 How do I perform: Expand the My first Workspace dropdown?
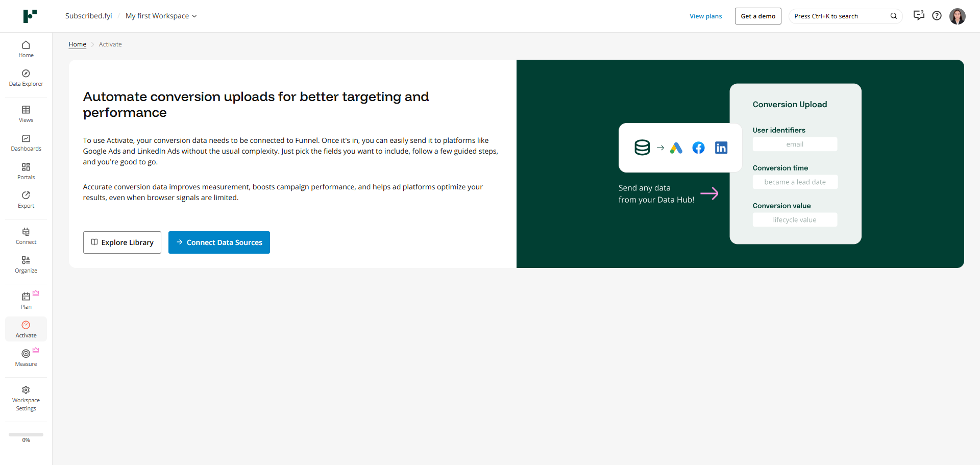(x=161, y=16)
